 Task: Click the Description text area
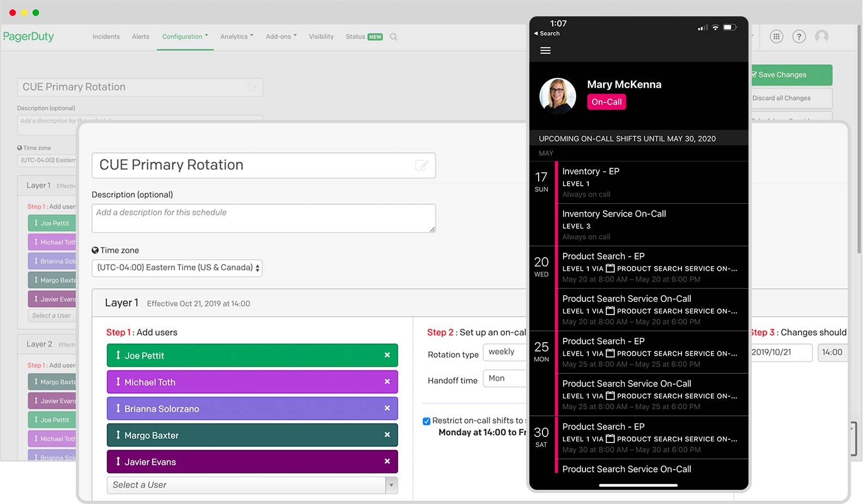tap(263, 218)
